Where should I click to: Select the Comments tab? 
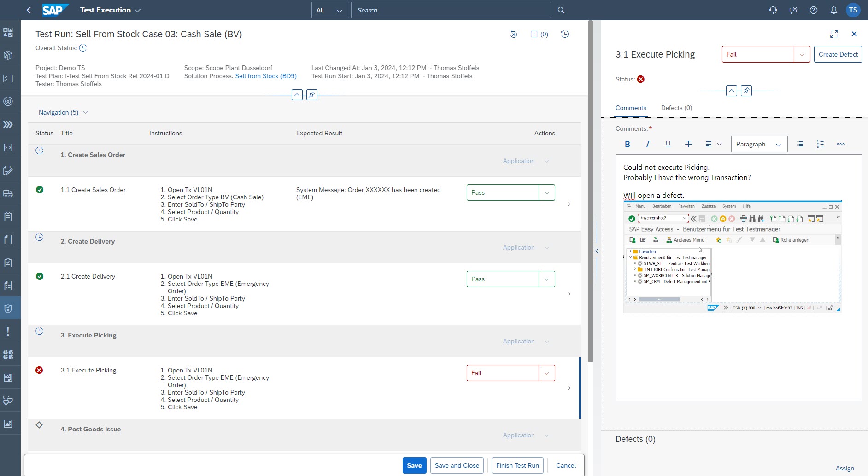(x=630, y=108)
